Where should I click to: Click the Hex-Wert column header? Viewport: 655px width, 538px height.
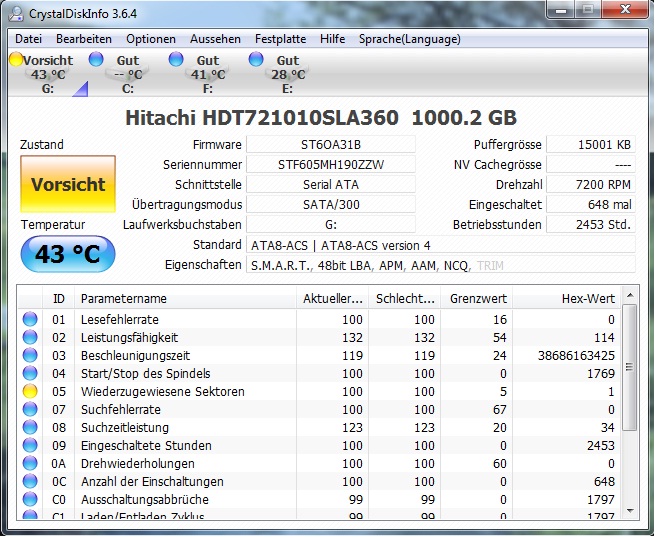[x=567, y=299]
